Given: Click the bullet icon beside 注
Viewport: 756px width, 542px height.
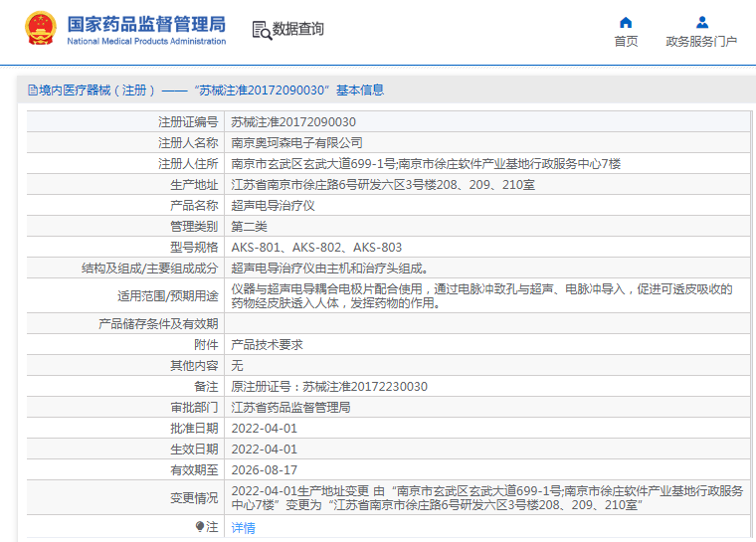Looking at the screenshot, I should (x=200, y=526).
